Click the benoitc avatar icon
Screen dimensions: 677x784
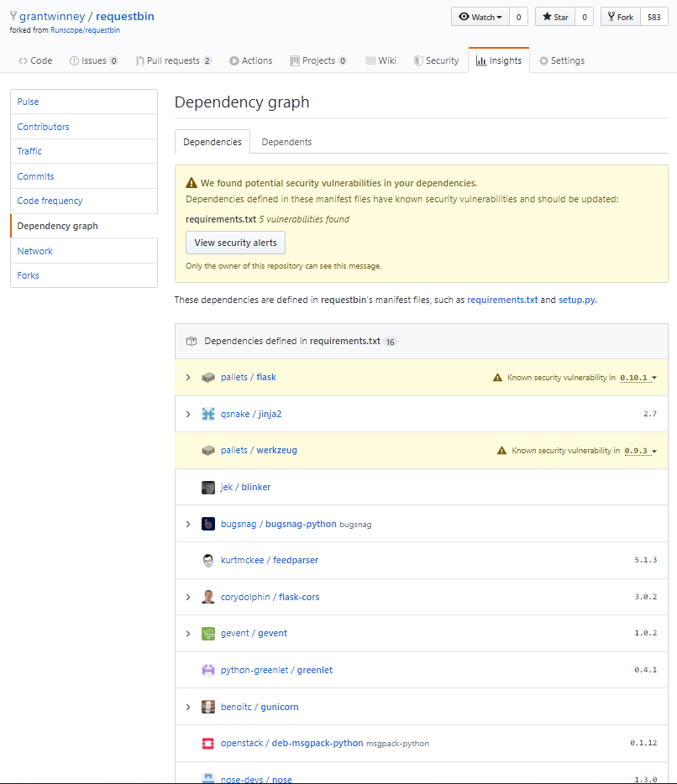click(x=208, y=707)
